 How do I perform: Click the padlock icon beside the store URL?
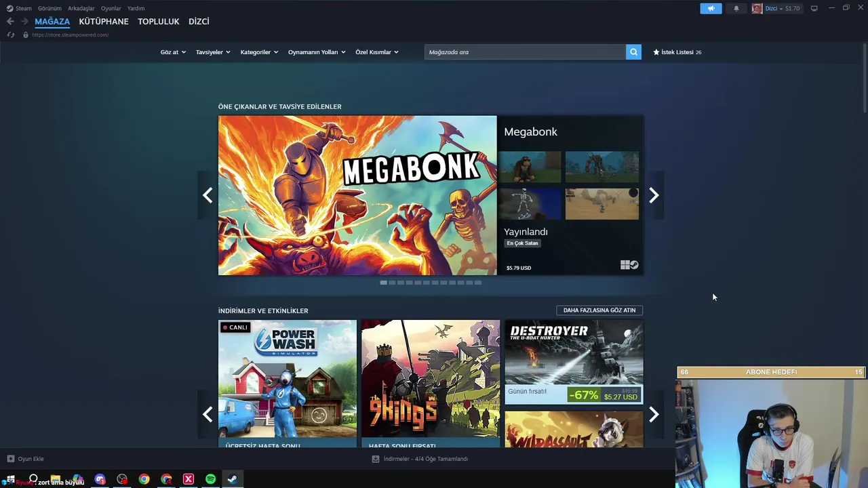26,35
